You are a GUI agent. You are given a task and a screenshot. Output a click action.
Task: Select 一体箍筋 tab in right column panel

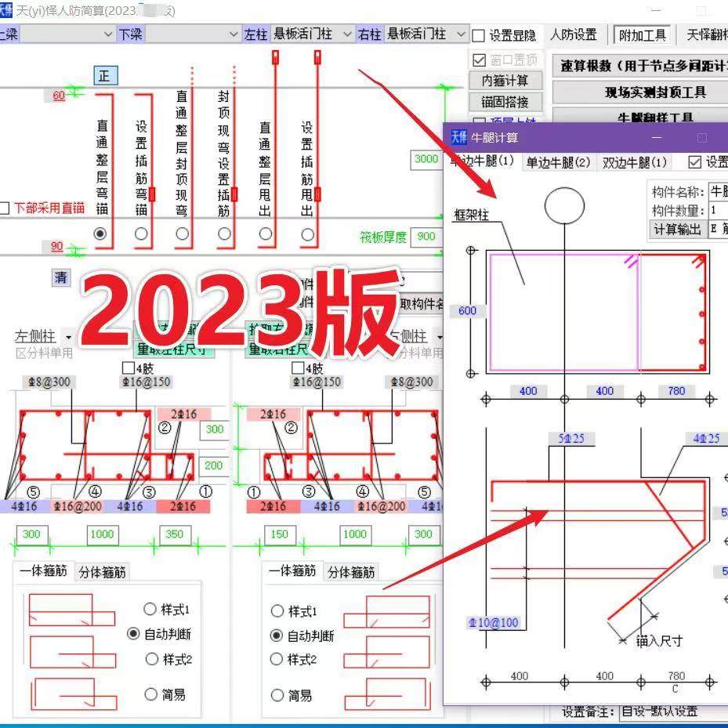point(292,571)
